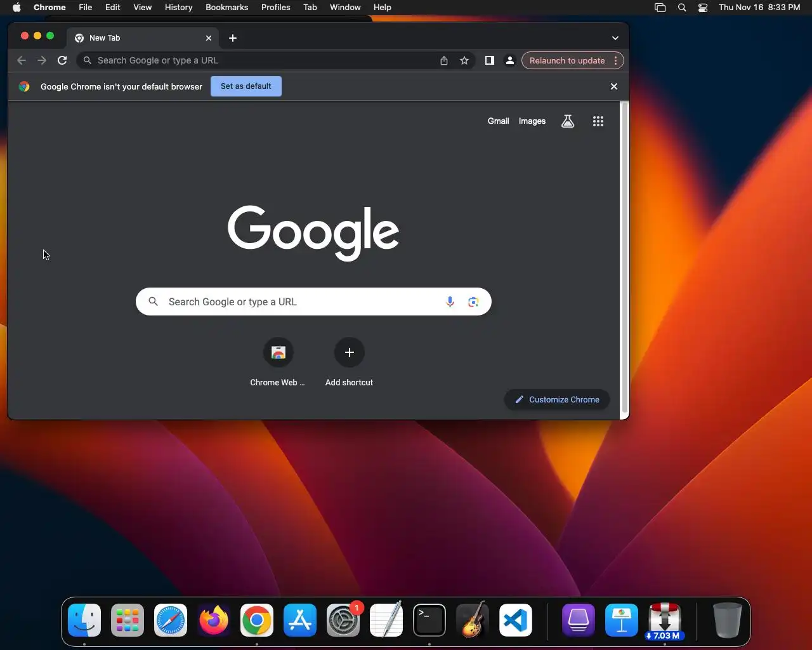Open the side panel icon in toolbar

point(490,60)
